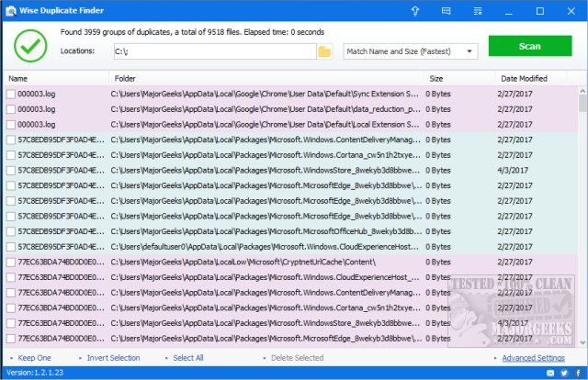The height and width of the screenshot is (380, 588).
Task: Click the 0 Bytes size in first 000003.log row
Action: (438, 94)
